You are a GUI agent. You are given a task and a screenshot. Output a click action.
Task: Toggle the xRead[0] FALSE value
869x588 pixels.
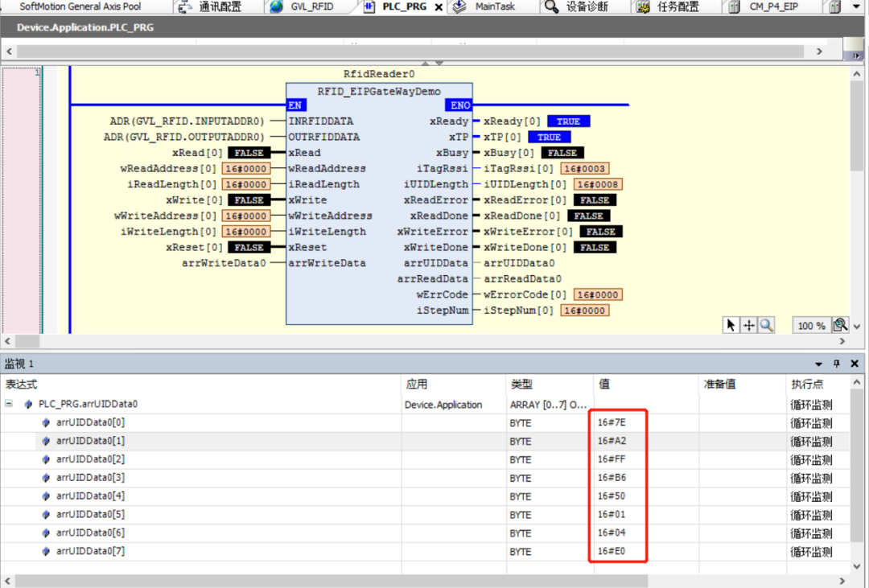click(249, 153)
